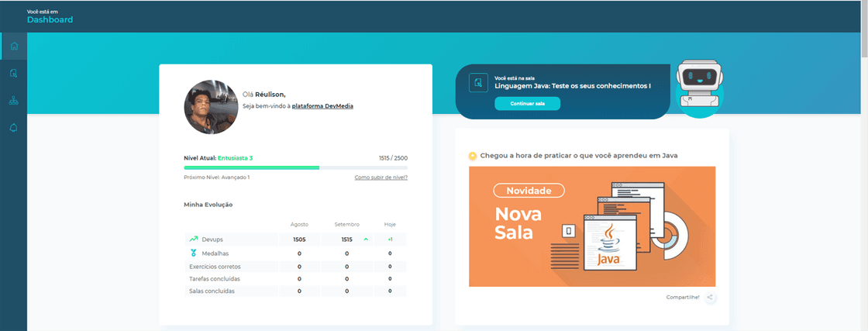Click the light bulb icon beside 'Chegou a hora'
868x331 pixels.
point(472,156)
